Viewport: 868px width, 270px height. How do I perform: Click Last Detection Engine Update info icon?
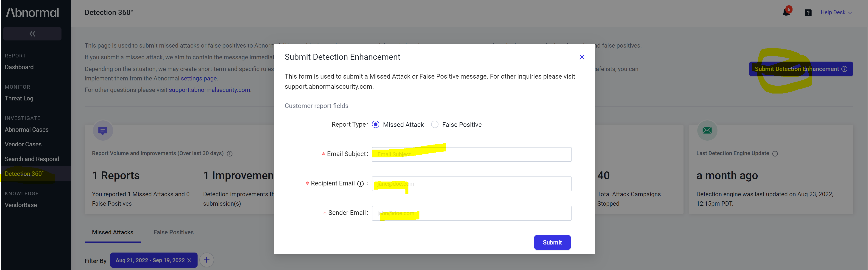coord(775,153)
